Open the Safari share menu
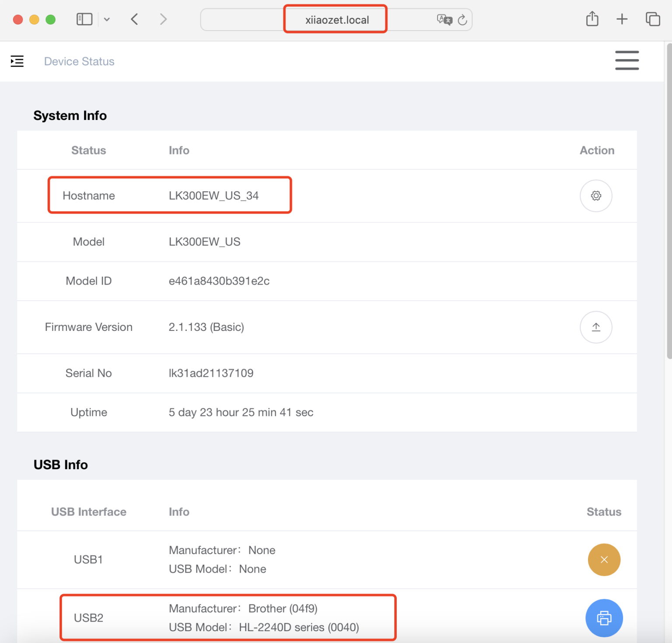 point(592,19)
